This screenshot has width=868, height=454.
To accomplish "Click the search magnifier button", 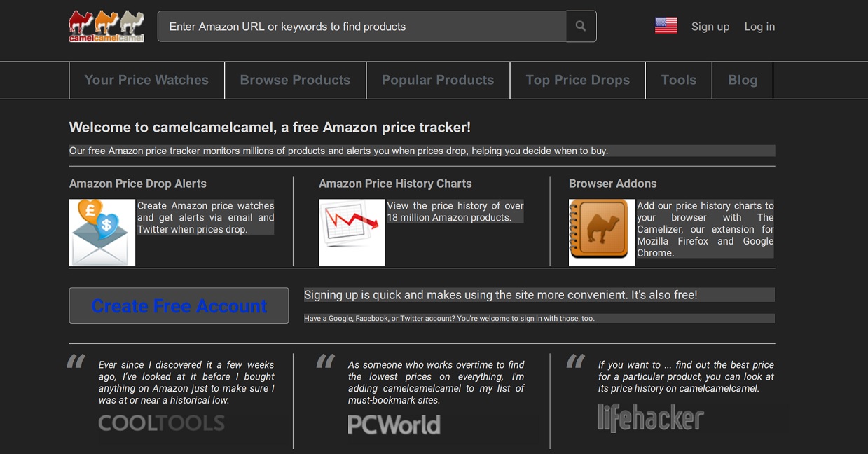I will point(581,26).
